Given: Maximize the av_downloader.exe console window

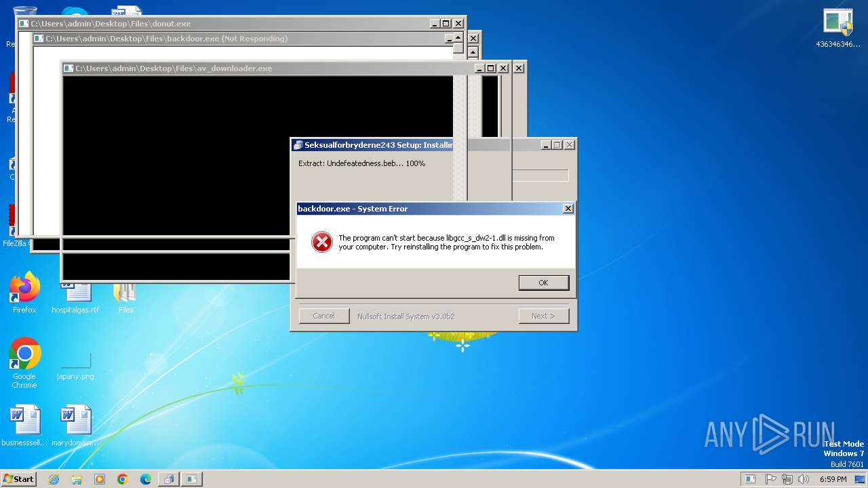Looking at the screenshot, I should [x=491, y=68].
